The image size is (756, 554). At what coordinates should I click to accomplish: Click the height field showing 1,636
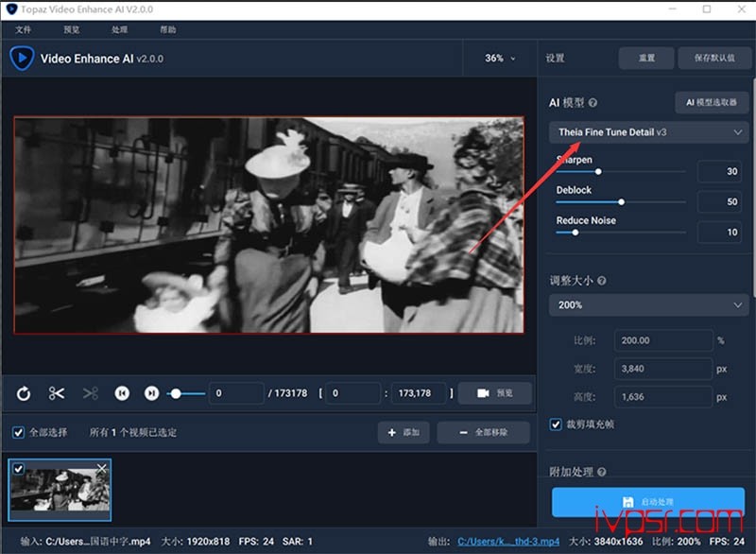point(663,397)
